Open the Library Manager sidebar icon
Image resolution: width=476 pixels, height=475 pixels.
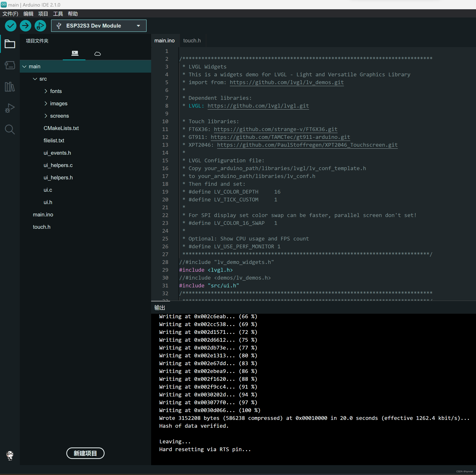pyautogui.click(x=10, y=86)
